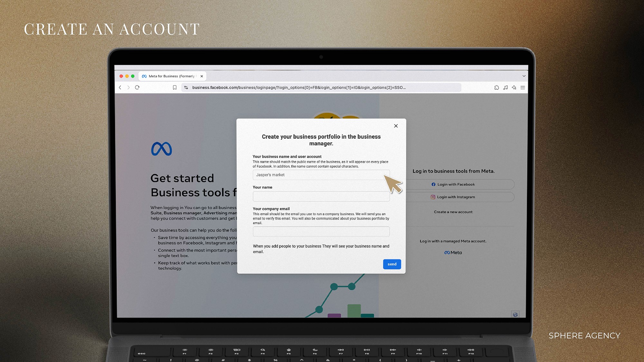This screenshot has height=362, width=644.
Task: Click the Create a new account link
Action: [x=453, y=212]
